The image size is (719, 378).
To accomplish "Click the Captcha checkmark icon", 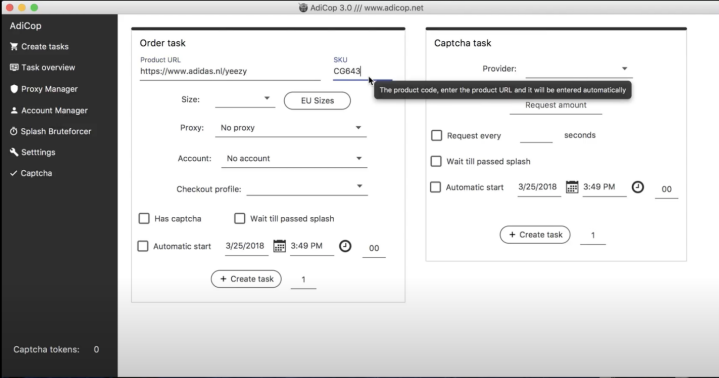I will tap(14, 173).
